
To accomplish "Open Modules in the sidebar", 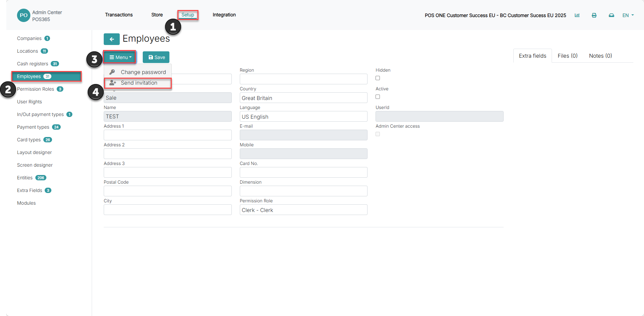I will pyautogui.click(x=26, y=203).
